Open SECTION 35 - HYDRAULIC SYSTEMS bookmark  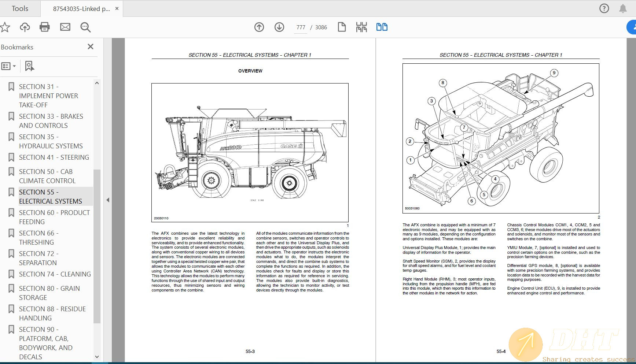pos(51,141)
